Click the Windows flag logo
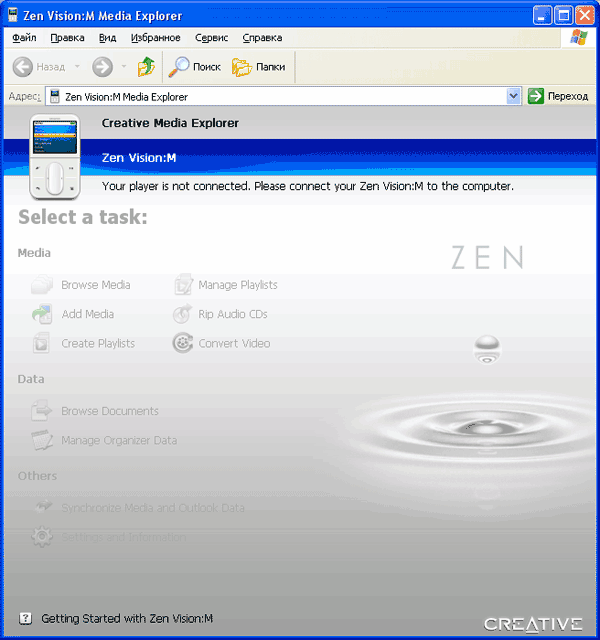The image size is (600, 640). [x=579, y=38]
